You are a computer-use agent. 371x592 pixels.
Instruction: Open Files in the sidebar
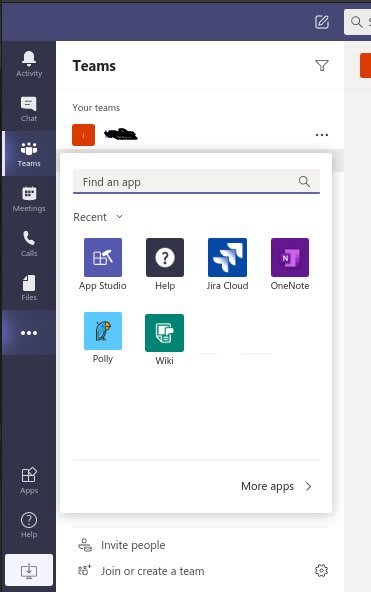[x=29, y=288]
